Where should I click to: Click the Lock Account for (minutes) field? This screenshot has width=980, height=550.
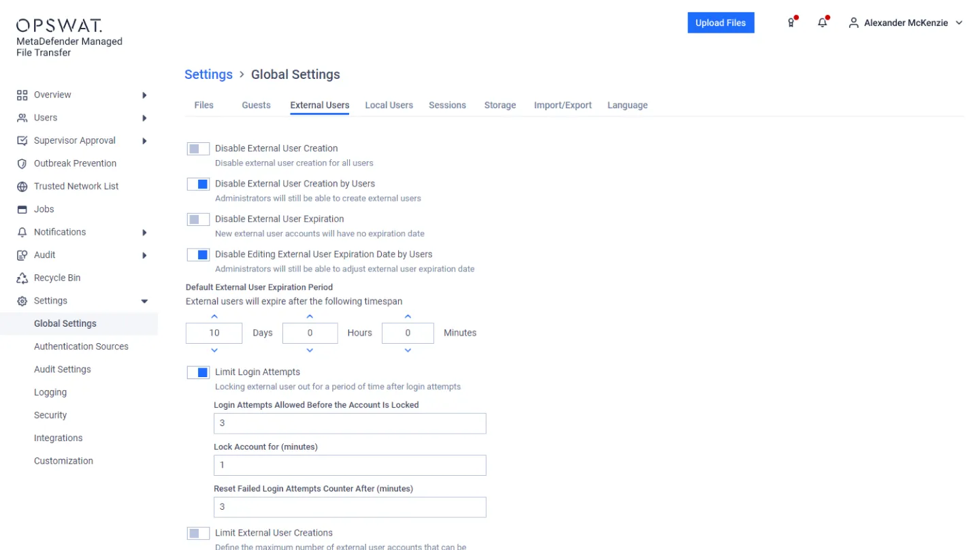(x=350, y=465)
